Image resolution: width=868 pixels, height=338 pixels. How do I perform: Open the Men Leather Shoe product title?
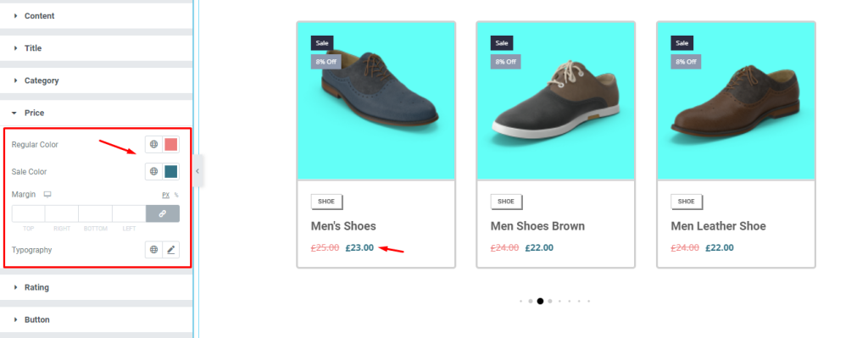(719, 225)
